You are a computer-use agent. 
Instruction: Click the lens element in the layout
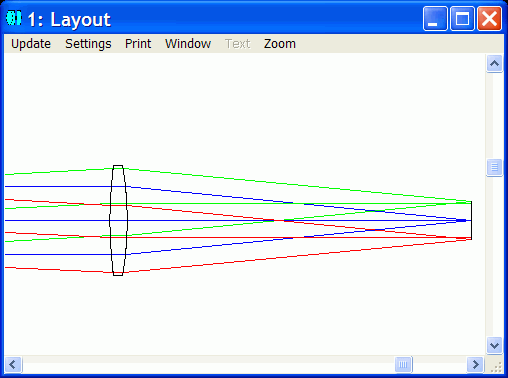pos(118,220)
